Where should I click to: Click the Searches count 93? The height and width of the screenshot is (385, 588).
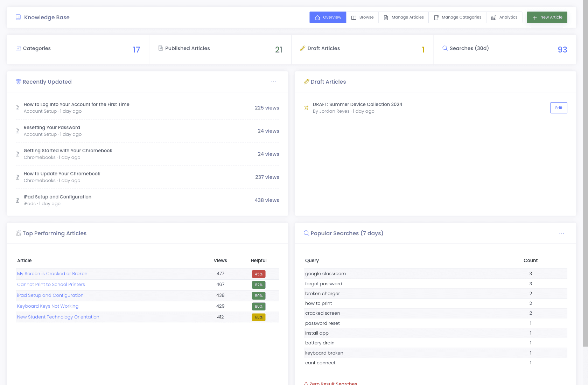[562, 50]
